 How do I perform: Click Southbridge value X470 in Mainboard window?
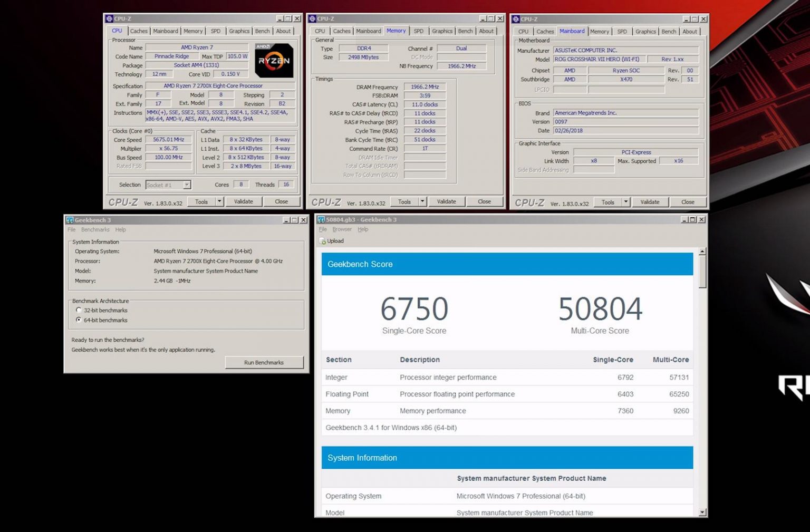(x=626, y=79)
